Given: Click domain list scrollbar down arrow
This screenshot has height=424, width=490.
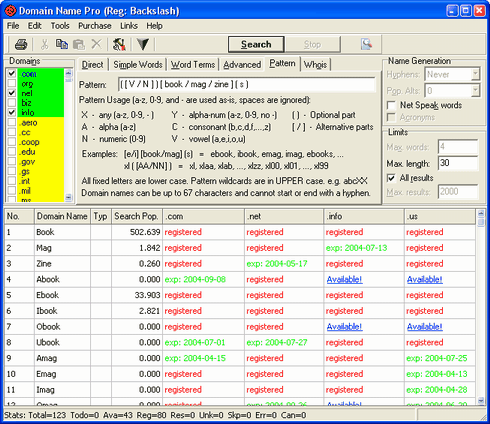Looking at the screenshot, I should click(68, 197).
